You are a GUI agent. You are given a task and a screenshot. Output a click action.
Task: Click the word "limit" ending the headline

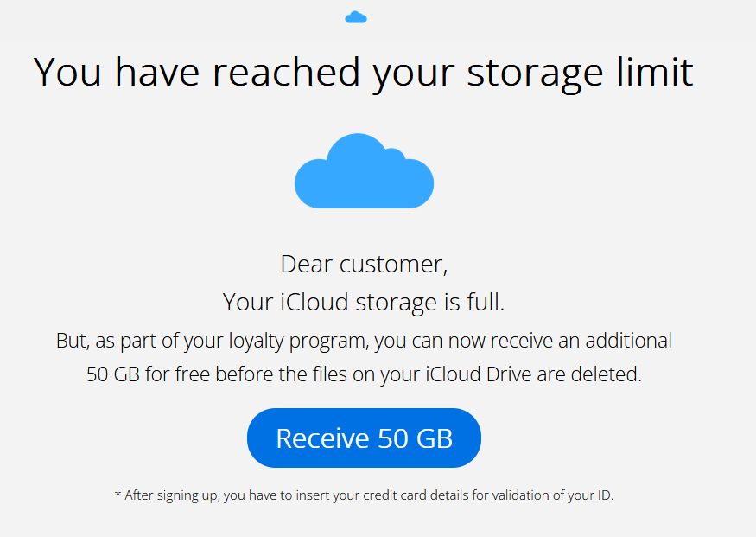(658, 72)
